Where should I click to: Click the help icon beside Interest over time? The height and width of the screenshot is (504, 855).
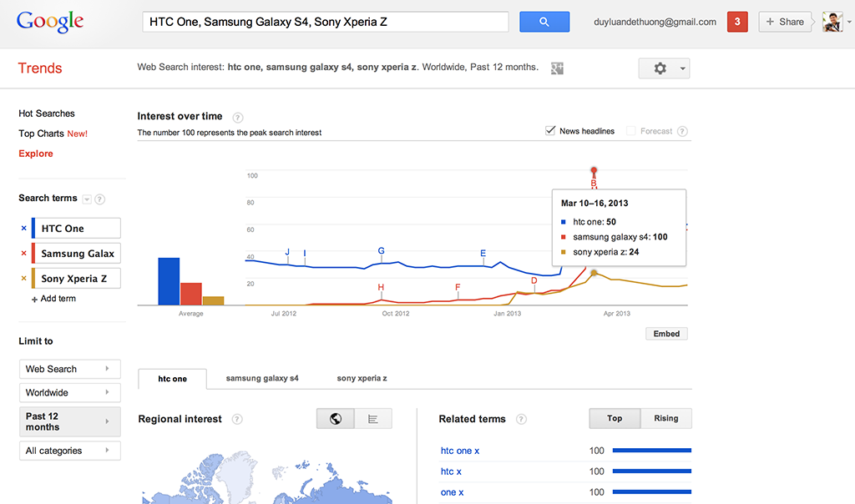pyautogui.click(x=238, y=118)
